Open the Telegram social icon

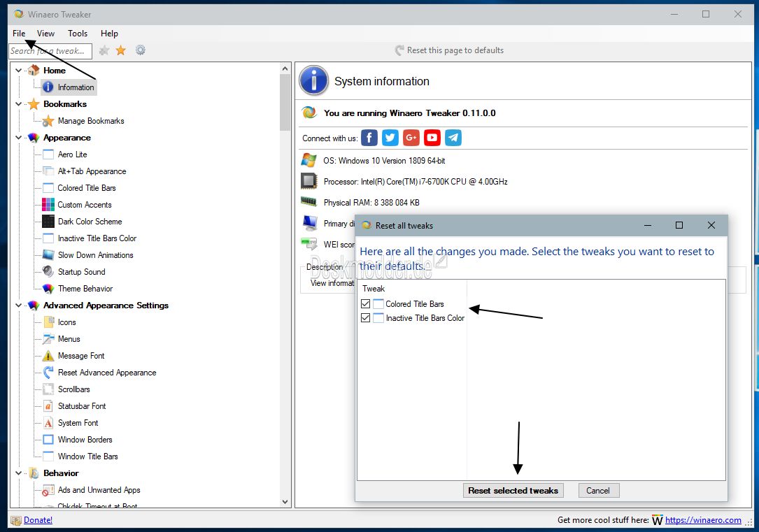click(x=453, y=138)
